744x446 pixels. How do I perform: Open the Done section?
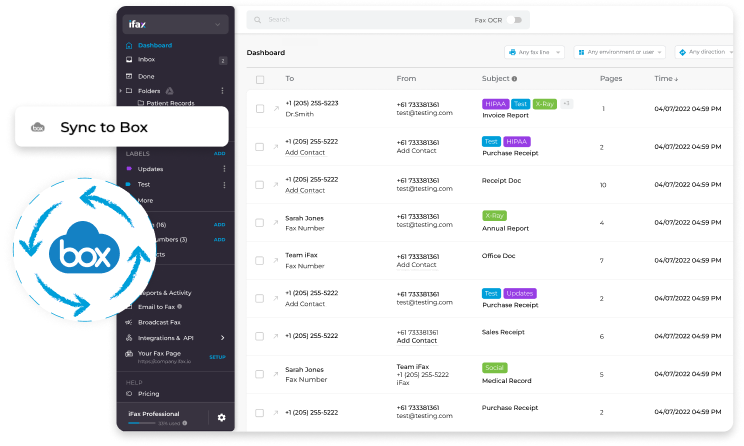click(146, 76)
